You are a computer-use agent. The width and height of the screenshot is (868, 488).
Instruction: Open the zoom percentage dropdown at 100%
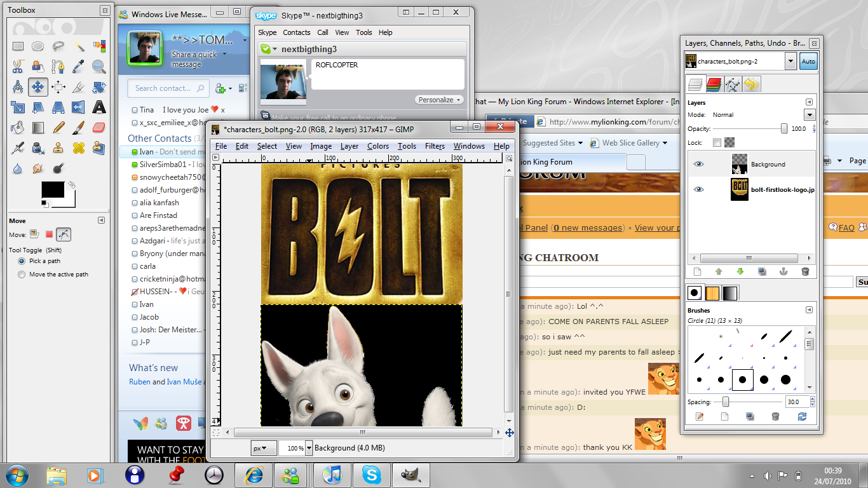(309, 448)
